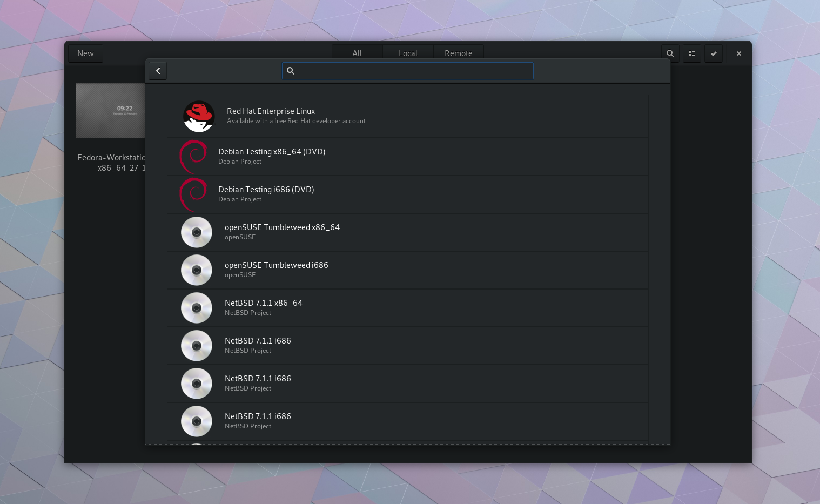Viewport: 820px width, 504px height.
Task: Click the New button
Action: tap(85, 53)
